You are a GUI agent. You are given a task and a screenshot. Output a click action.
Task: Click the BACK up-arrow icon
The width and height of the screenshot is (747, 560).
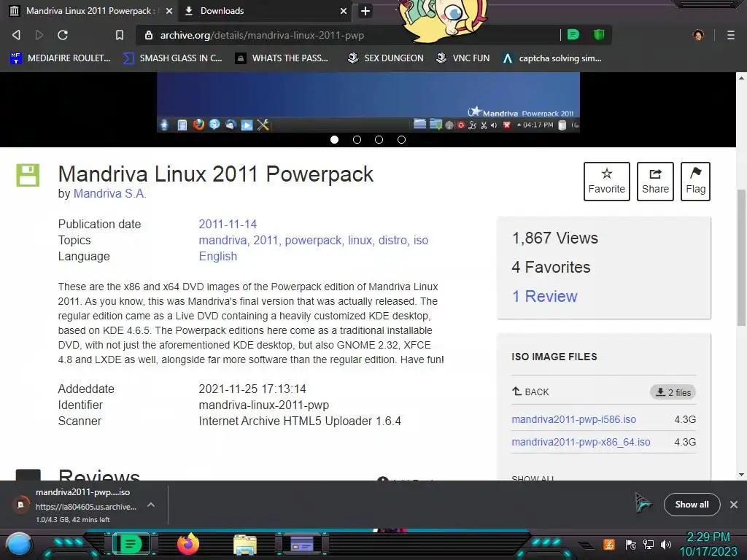[517, 392]
